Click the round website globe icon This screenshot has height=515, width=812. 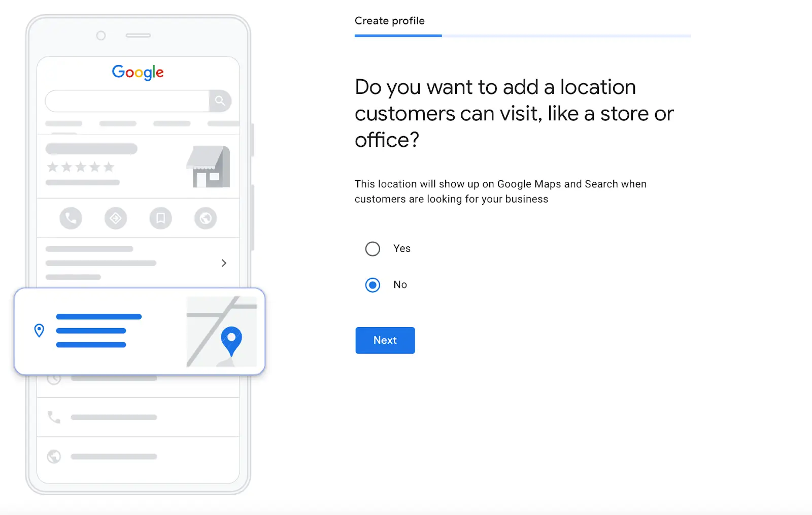point(206,218)
